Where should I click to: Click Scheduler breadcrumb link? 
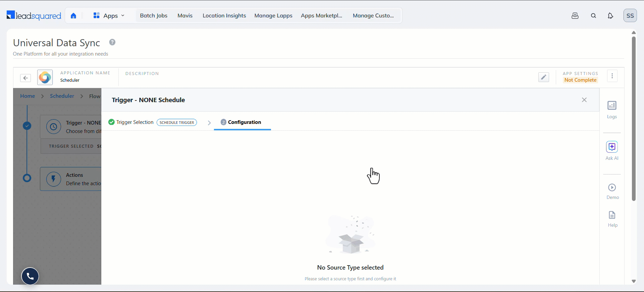[62, 96]
